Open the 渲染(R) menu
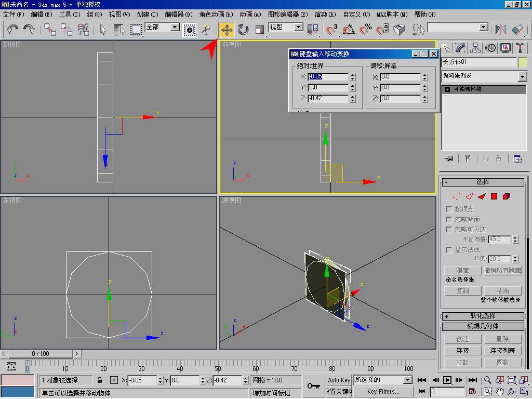 coord(325,15)
